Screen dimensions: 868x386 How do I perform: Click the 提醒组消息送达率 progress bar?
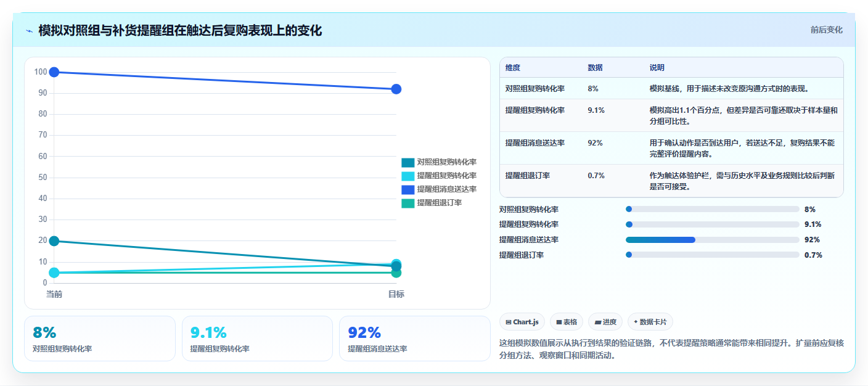tap(712, 240)
